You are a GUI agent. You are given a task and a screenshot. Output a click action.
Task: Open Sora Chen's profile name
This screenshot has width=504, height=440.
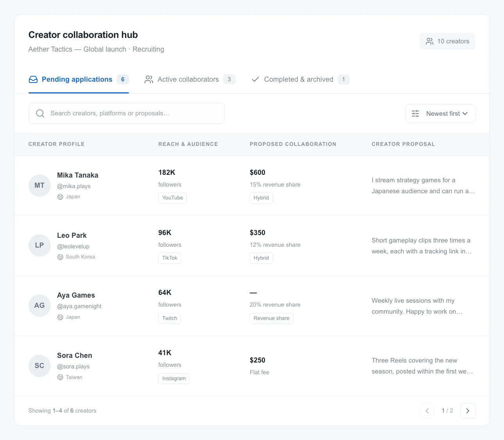[75, 356]
